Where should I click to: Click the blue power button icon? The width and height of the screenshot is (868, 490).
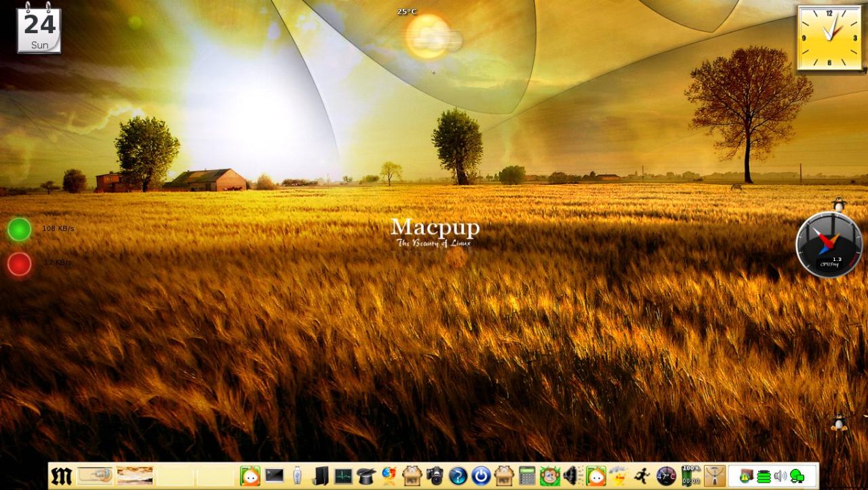481,476
